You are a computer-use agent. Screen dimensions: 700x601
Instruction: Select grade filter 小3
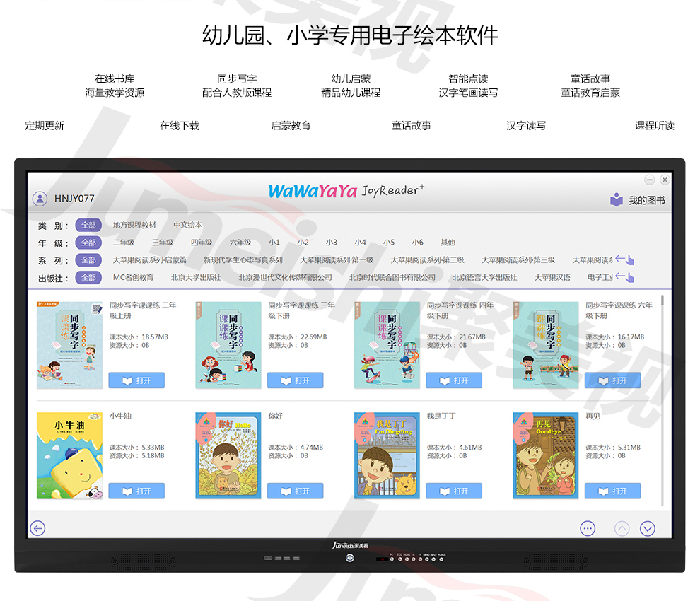331,243
